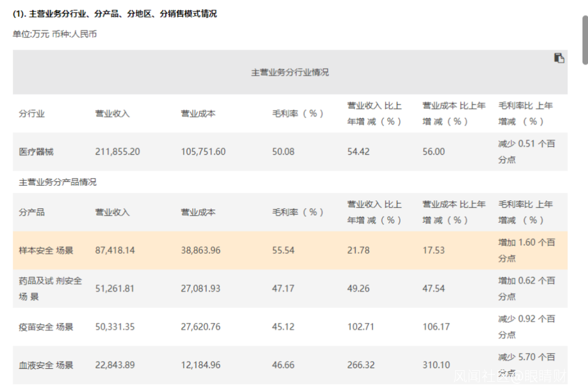Screen dimensions: 588x391
Task: Click the 主营业务分行业情况 table header
Action: pyautogui.click(x=290, y=72)
